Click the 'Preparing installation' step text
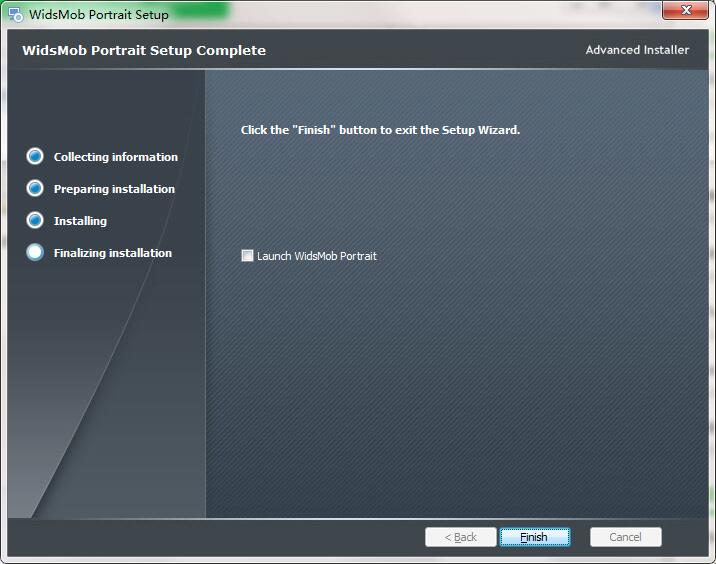Viewport: 716px width, 564px height. click(x=114, y=189)
